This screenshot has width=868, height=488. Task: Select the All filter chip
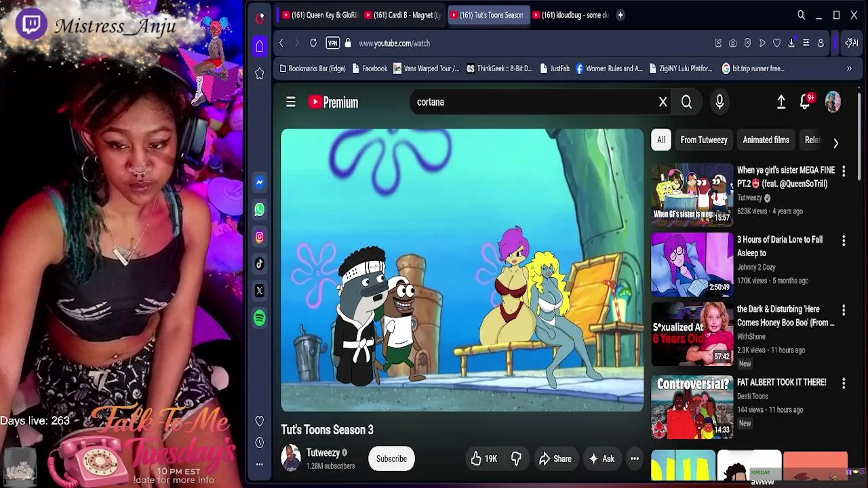(x=660, y=140)
